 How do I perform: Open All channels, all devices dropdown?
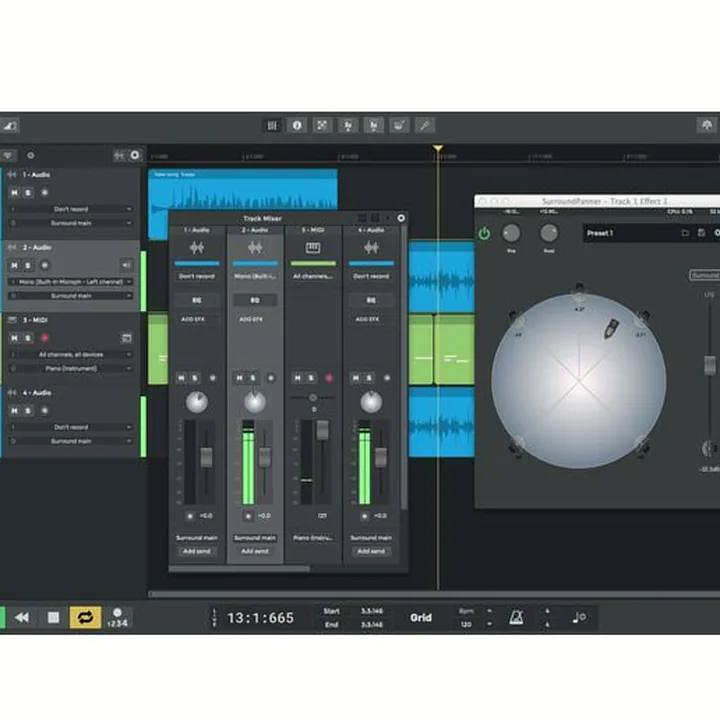pyautogui.click(x=71, y=354)
